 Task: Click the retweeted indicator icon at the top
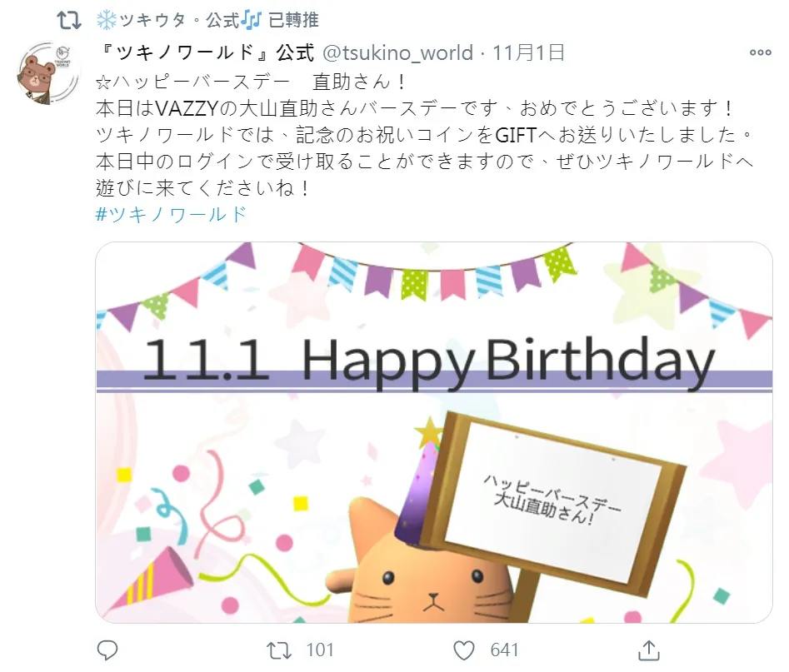point(69,20)
